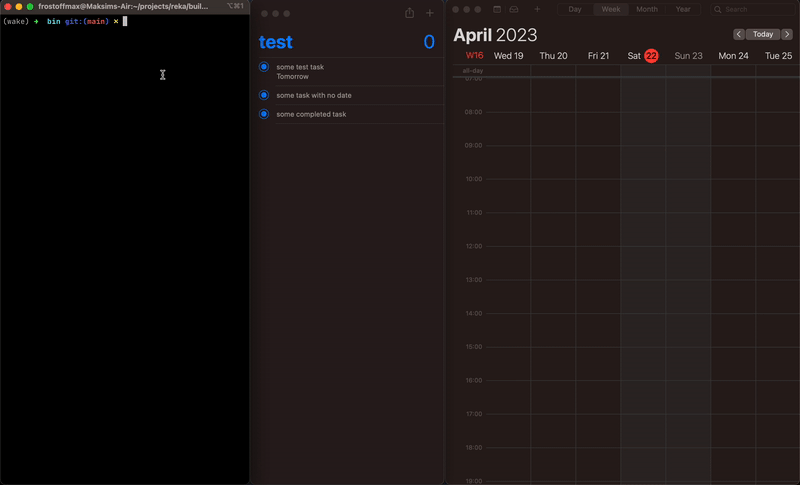This screenshot has height=485, width=800.
Task: Go to previous week with left chevron
Action: tap(739, 34)
